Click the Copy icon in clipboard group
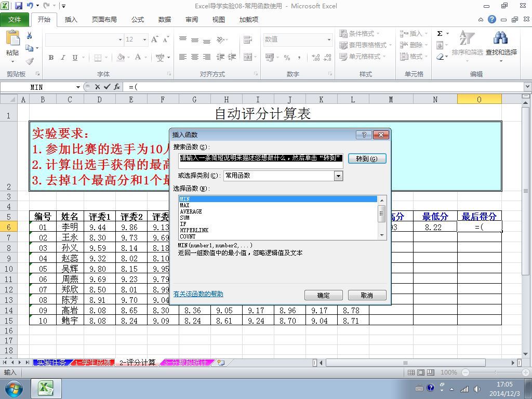Image resolution: width=532 pixels, height=399 pixels. [x=30, y=48]
